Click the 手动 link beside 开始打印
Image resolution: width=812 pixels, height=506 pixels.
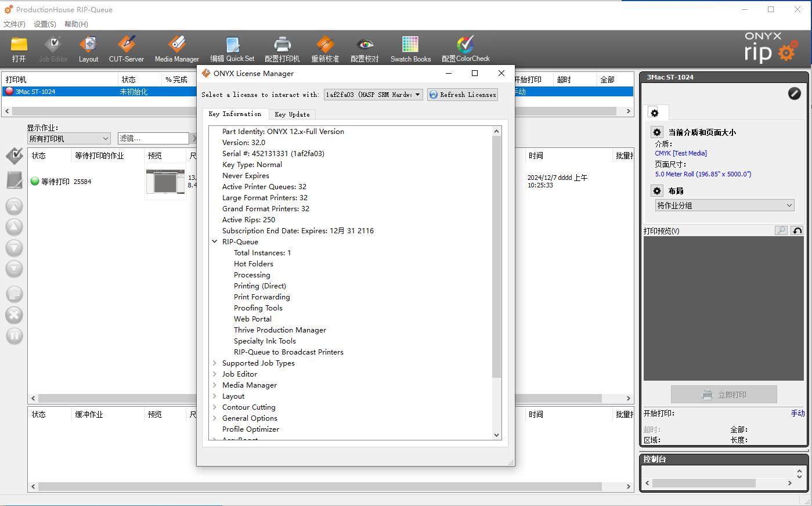coord(797,413)
